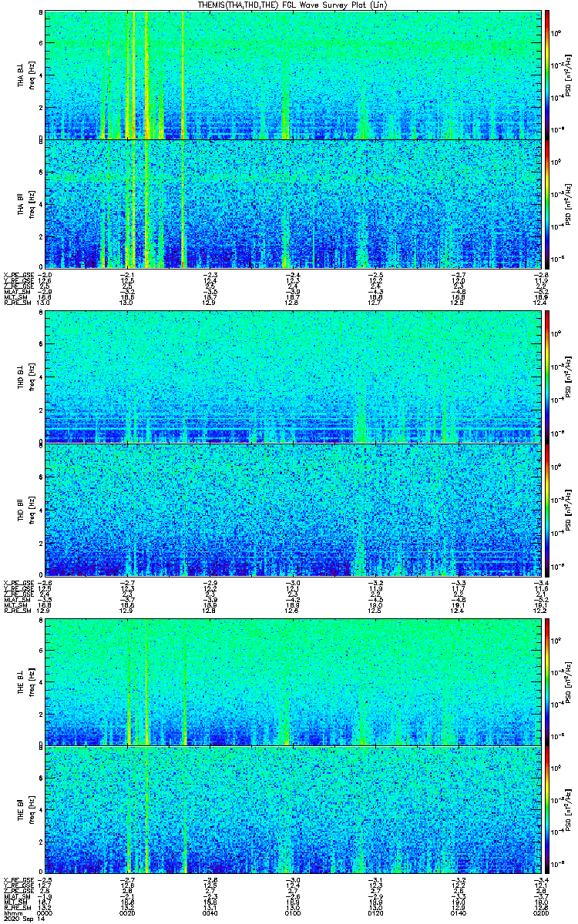Screen dimensions: 578x924
Task: Click the '0040' time tick label
Action: coord(210,913)
